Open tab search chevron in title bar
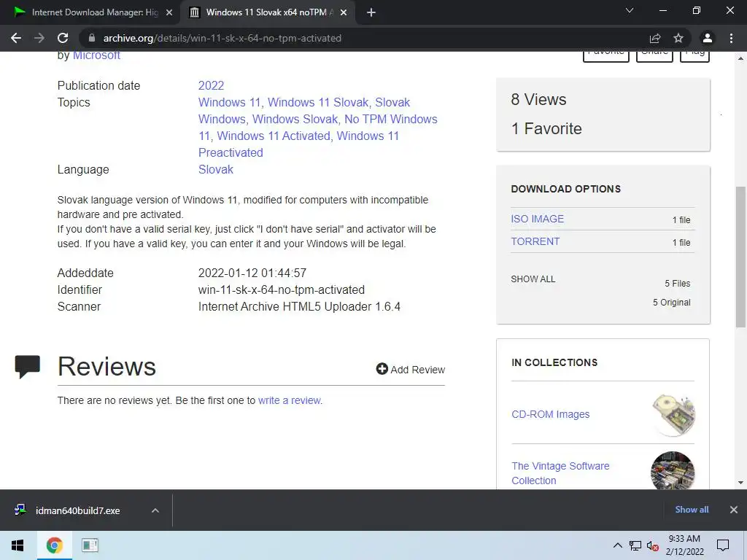747x560 pixels. click(630, 10)
